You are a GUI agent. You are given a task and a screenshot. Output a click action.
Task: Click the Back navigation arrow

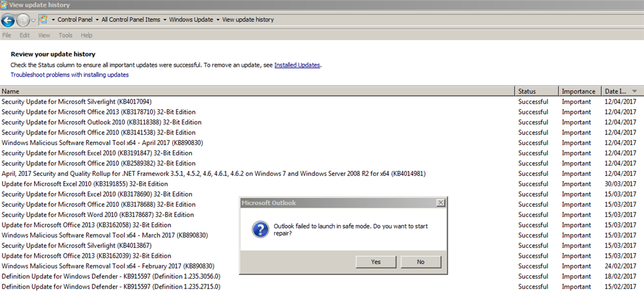(x=8, y=19)
